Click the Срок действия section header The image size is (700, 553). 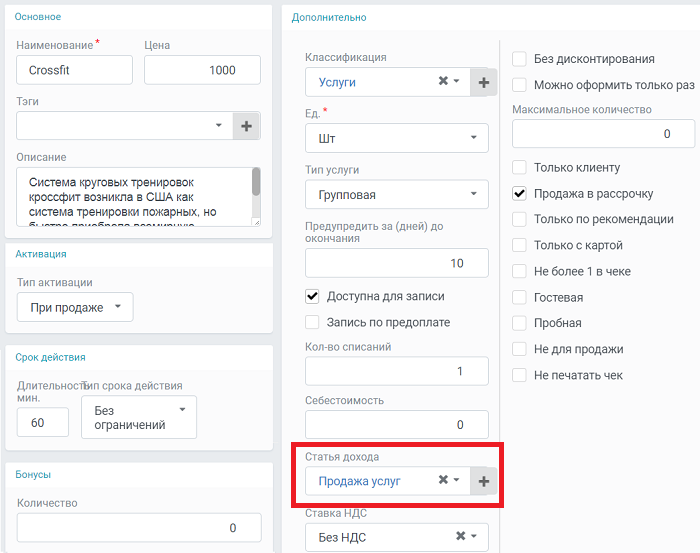(x=50, y=357)
